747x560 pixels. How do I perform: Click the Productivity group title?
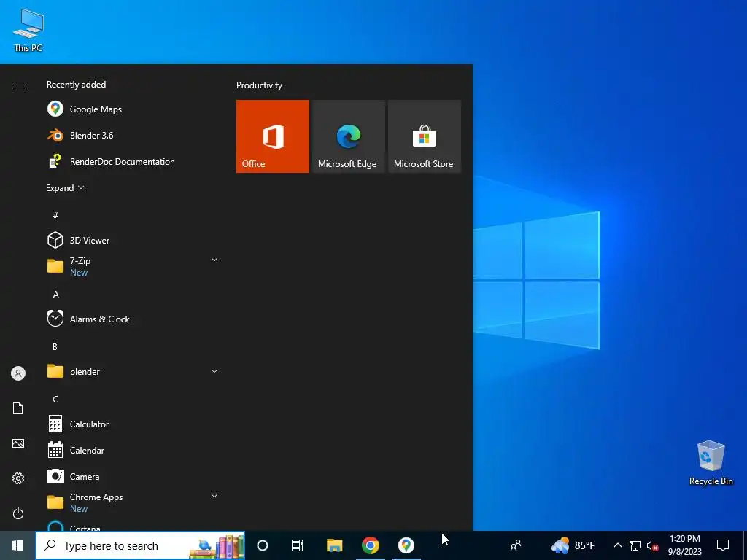pyautogui.click(x=259, y=85)
